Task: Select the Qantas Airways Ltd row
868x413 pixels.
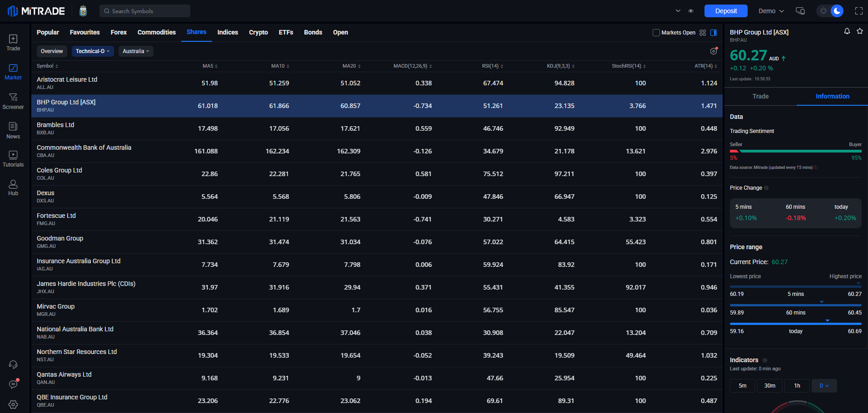Action: [x=377, y=378]
